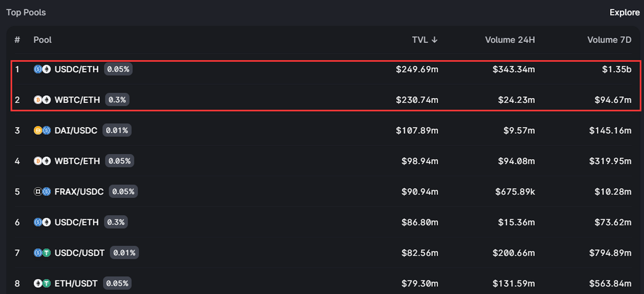Sort by the Volume 24H column header
The height and width of the screenshot is (294, 644).
coord(510,40)
